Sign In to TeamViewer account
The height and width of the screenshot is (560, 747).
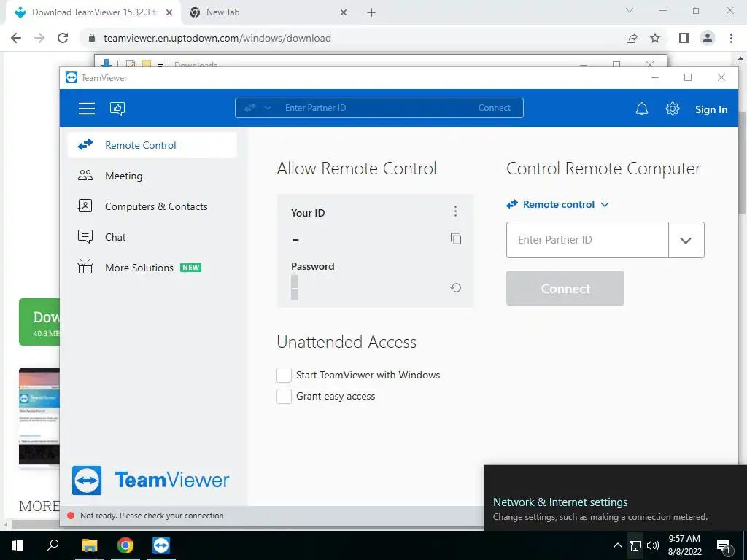coord(711,109)
